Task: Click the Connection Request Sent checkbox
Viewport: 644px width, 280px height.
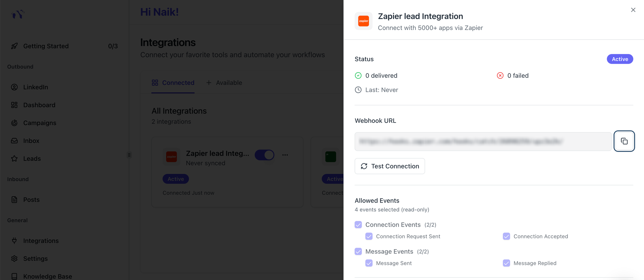Action: coord(369,236)
